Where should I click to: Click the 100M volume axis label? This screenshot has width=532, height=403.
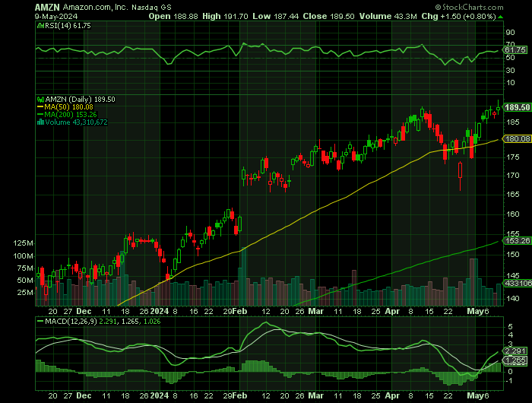[23, 256]
